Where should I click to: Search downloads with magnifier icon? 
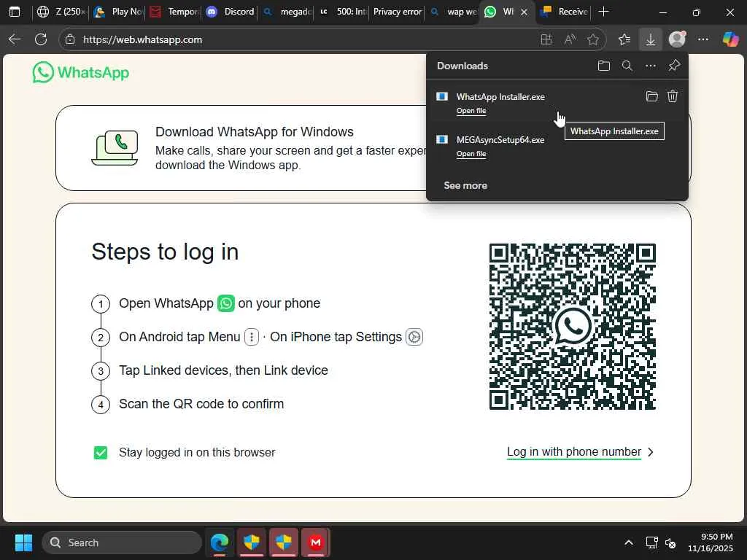point(627,66)
